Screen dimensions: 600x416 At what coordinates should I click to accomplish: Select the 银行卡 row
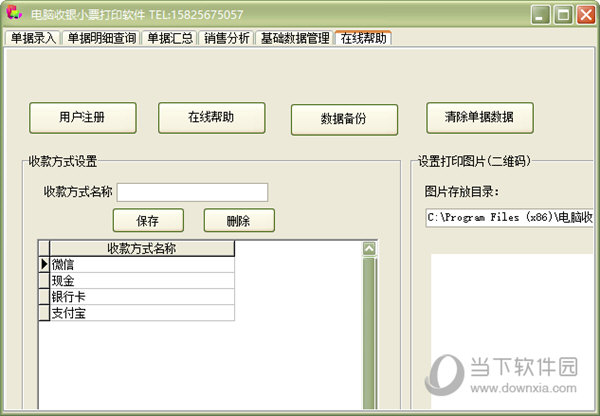[142, 297]
